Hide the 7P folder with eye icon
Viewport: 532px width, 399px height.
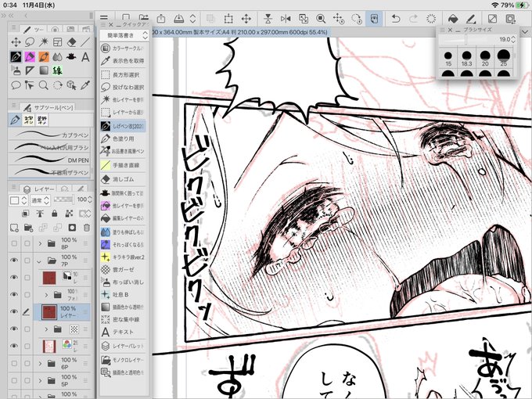click(x=14, y=261)
